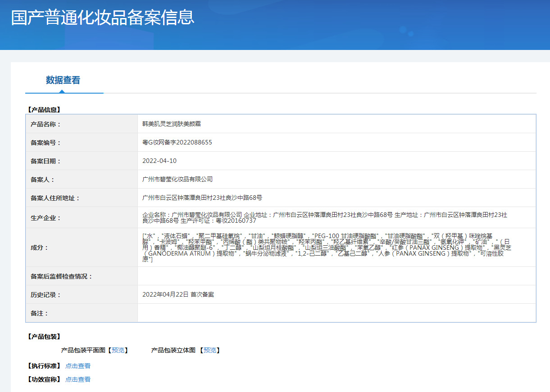Click the 备案人 value 广州市碧莹化妆品有限公司
550x392 pixels.
[x=177, y=180]
